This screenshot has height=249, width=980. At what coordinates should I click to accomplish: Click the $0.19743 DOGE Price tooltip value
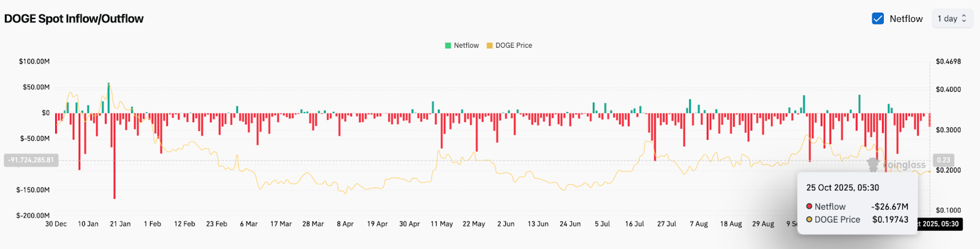pyautogui.click(x=890, y=220)
